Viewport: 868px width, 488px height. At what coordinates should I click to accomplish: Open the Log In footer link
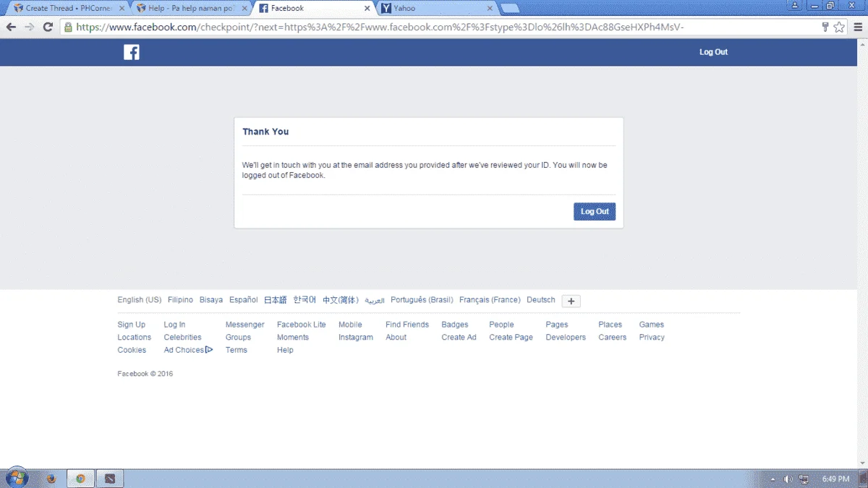pyautogui.click(x=174, y=325)
